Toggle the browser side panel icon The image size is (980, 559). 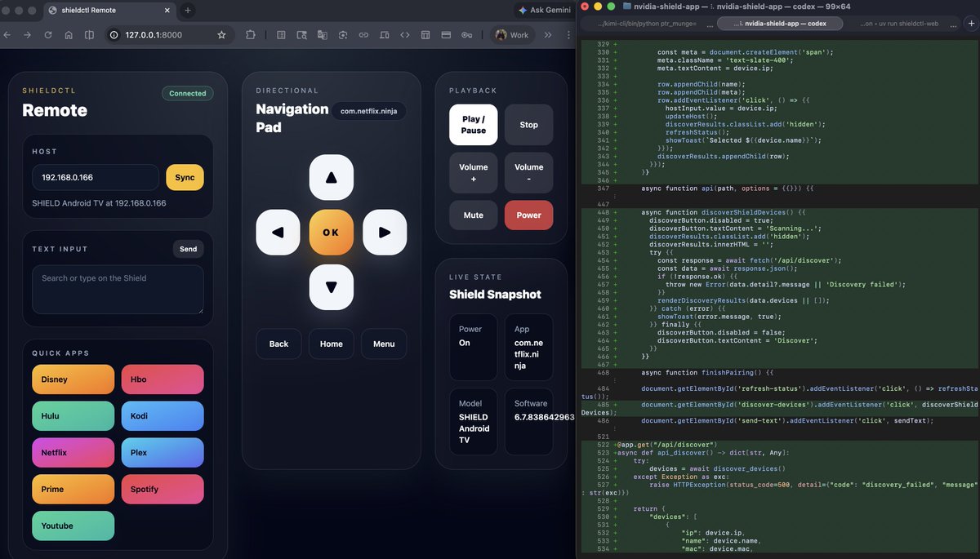coord(89,35)
